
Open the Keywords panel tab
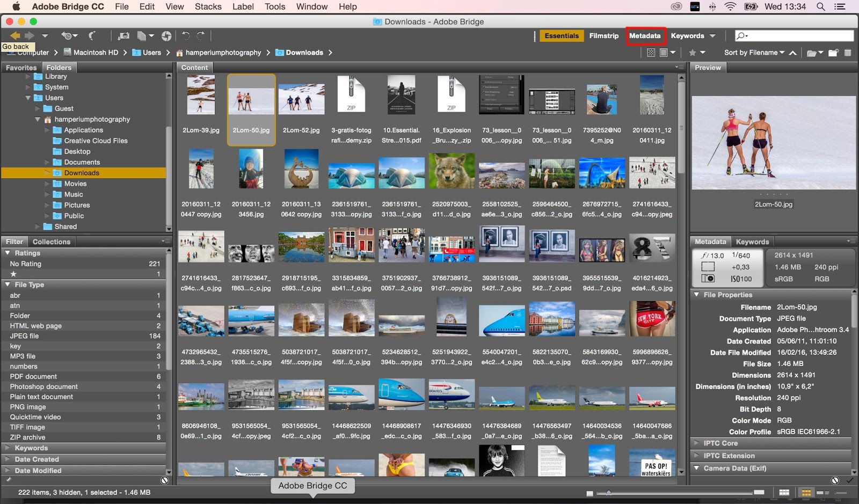pyautogui.click(x=753, y=242)
